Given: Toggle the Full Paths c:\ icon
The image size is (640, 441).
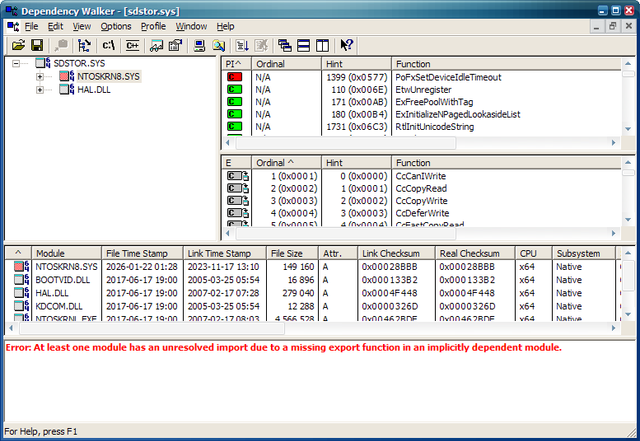Looking at the screenshot, I should pos(109,45).
